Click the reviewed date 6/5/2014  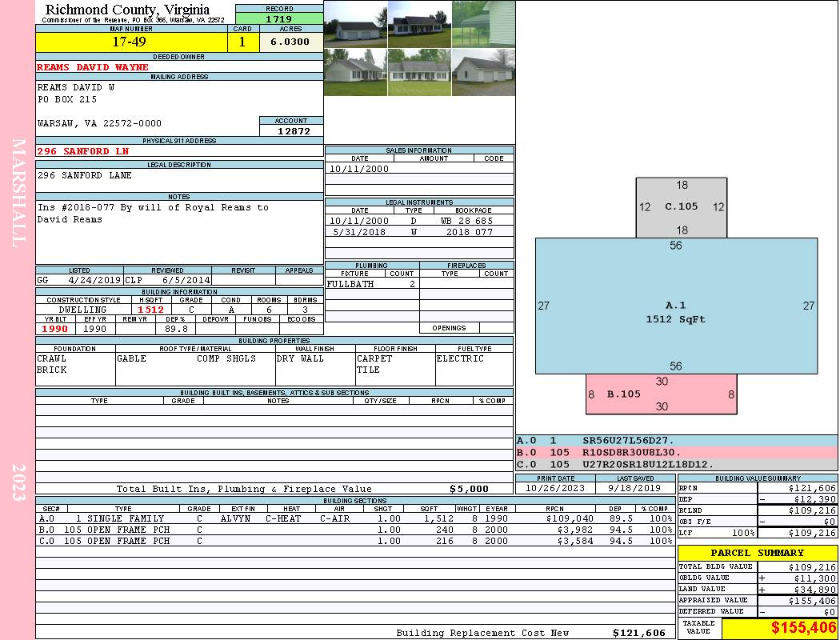tap(186, 279)
